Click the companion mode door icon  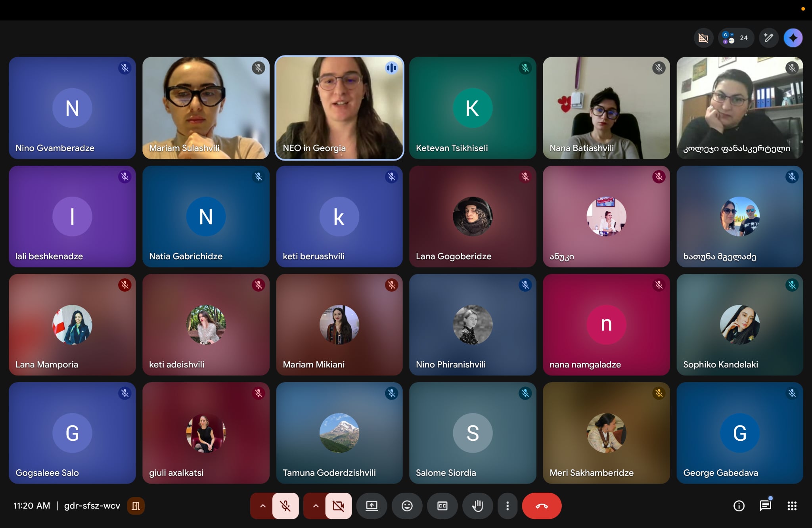(x=136, y=506)
